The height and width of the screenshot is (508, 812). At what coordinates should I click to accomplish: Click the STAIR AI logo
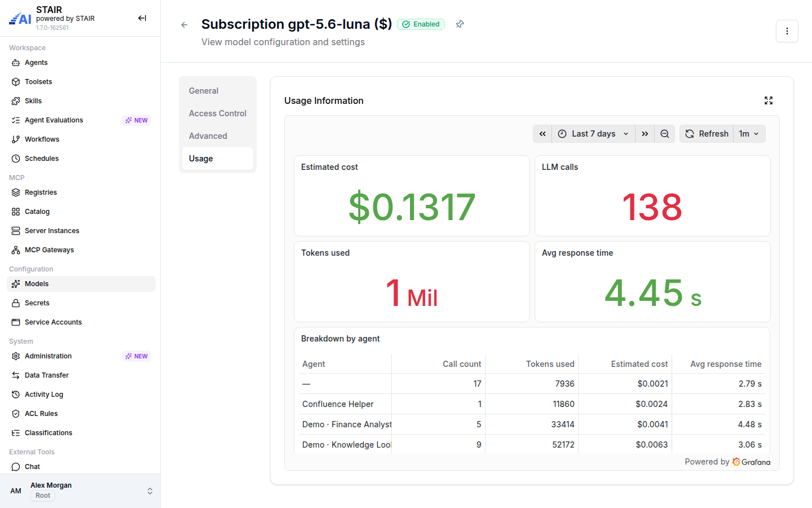point(20,19)
